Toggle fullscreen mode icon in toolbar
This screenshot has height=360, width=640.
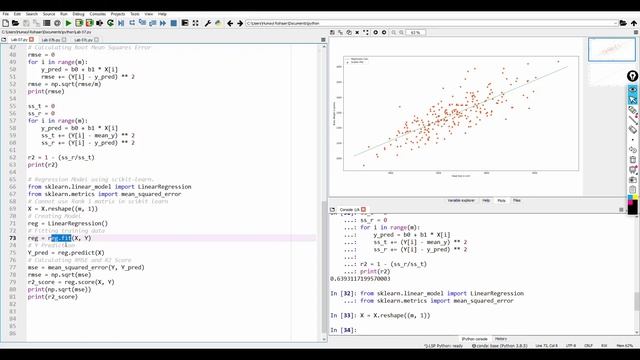pos(196,23)
